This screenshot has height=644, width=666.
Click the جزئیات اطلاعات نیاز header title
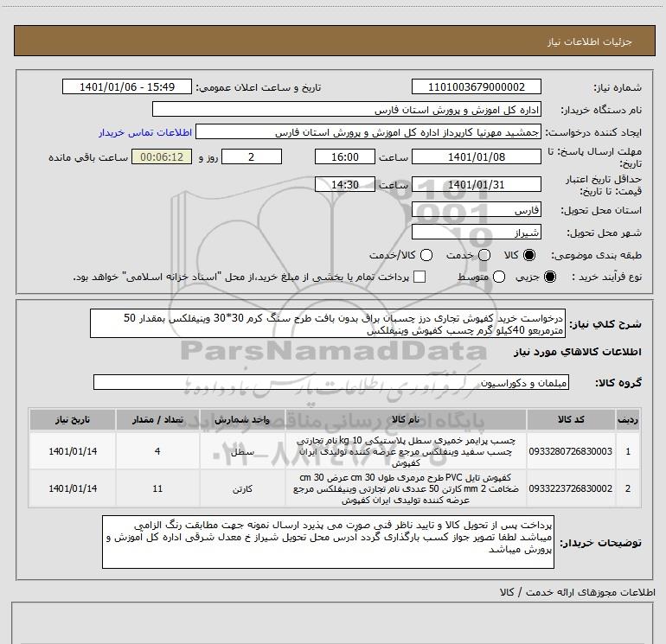point(590,41)
